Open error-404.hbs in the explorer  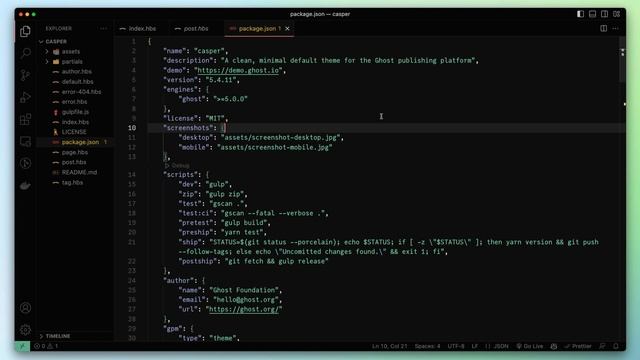point(81,92)
